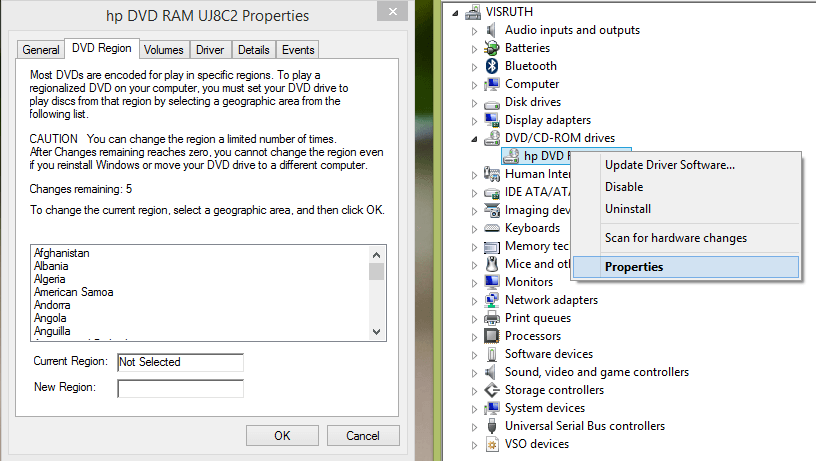Expand the Bluetooth tree node
Image resolution: width=816 pixels, height=461 pixels.
(474, 67)
